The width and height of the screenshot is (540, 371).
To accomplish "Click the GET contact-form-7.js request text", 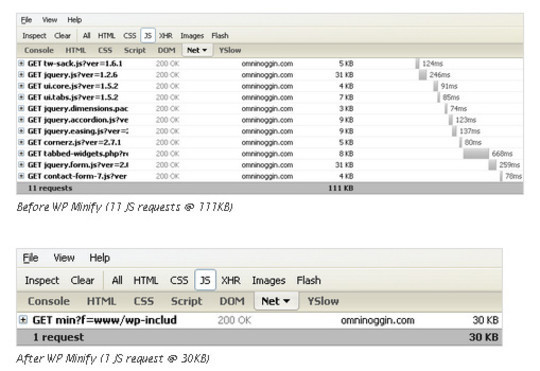I will (x=77, y=176).
